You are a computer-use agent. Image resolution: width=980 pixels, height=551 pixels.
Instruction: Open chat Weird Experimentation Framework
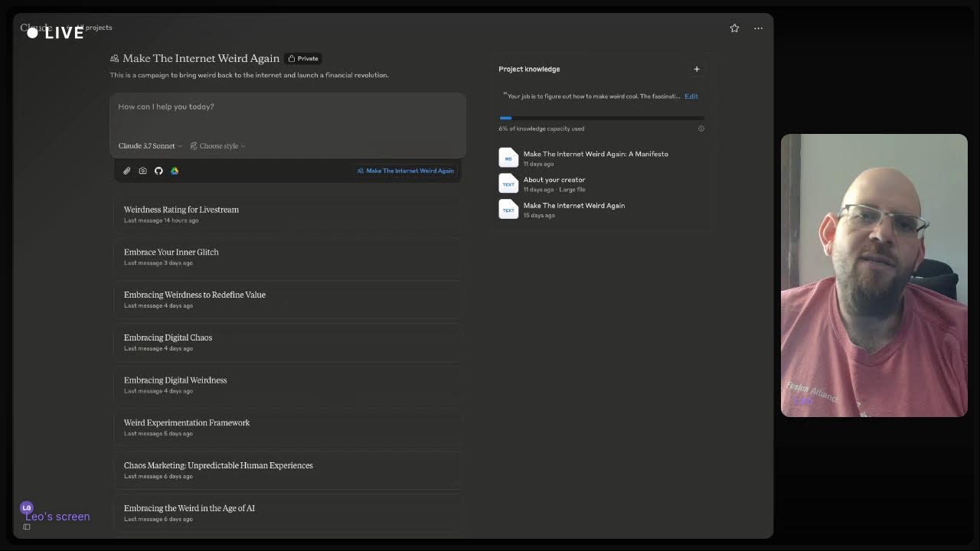288,428
